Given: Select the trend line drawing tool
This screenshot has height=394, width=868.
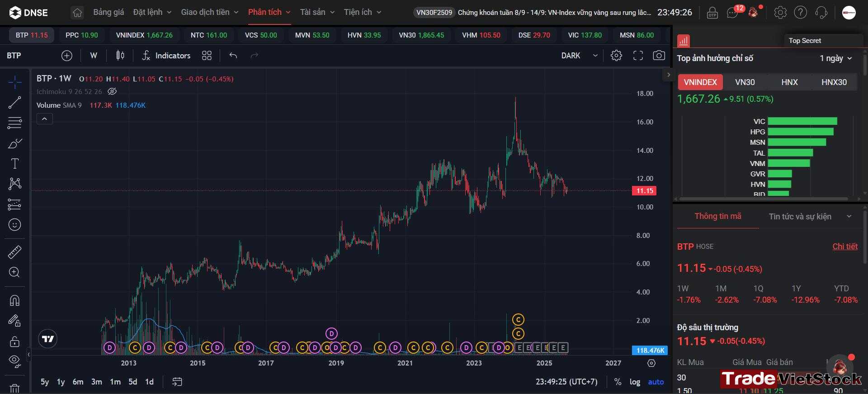Looking at the screenshot, I should click(x=14, y=103).
